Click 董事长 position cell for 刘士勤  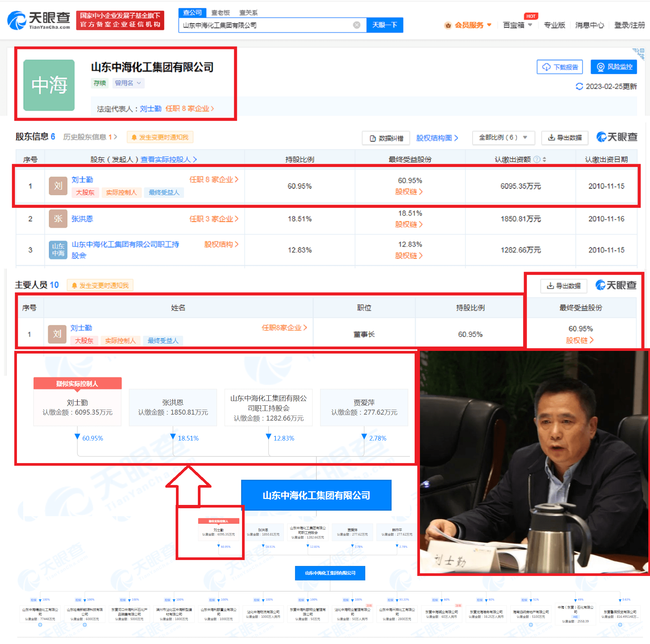point(364,334)
